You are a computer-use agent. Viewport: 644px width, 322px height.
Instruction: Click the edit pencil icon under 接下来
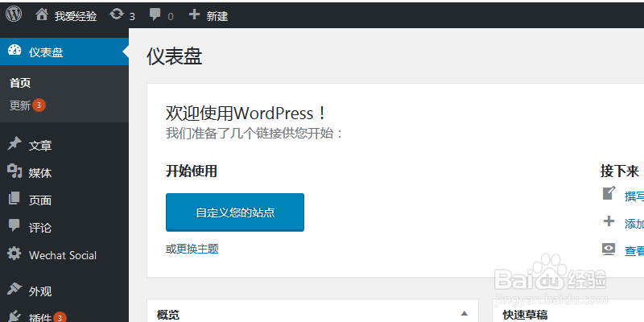tap(609, 193)
